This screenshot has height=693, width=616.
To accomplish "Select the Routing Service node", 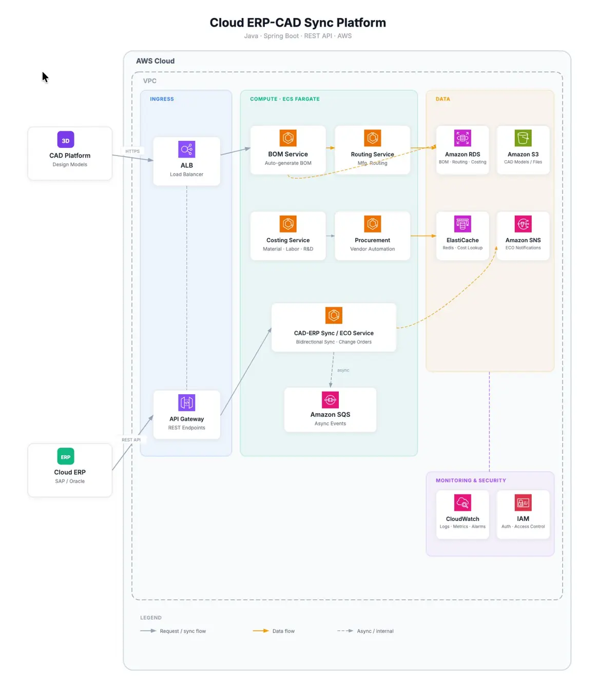I will [x=372, y=149].
